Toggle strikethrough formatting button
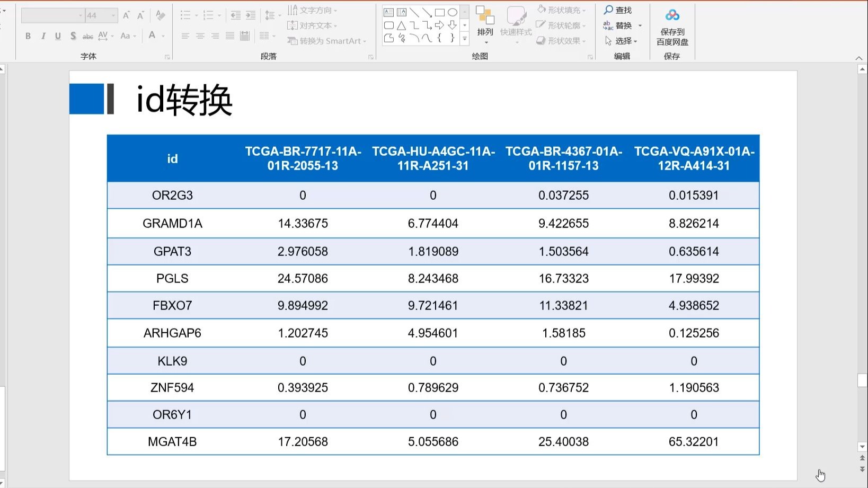The image size is (868, 488). [88, 36]
